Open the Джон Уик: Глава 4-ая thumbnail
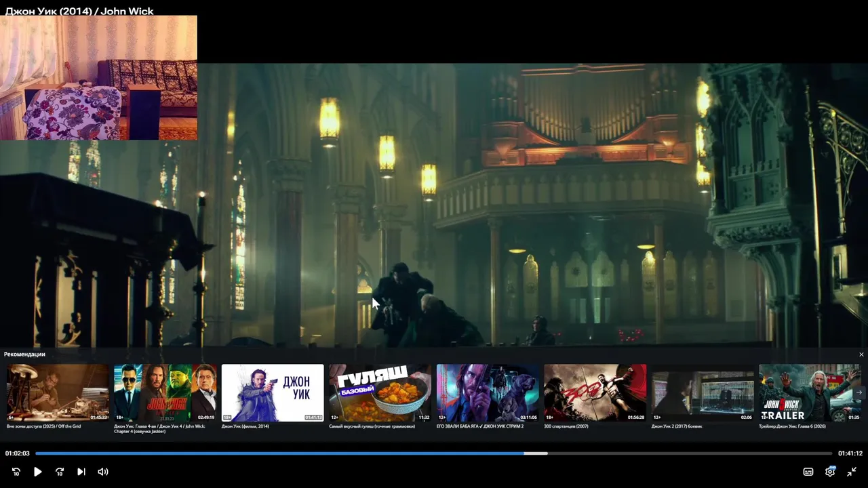Viewport: 868px width, 488px height. point(165,393)
